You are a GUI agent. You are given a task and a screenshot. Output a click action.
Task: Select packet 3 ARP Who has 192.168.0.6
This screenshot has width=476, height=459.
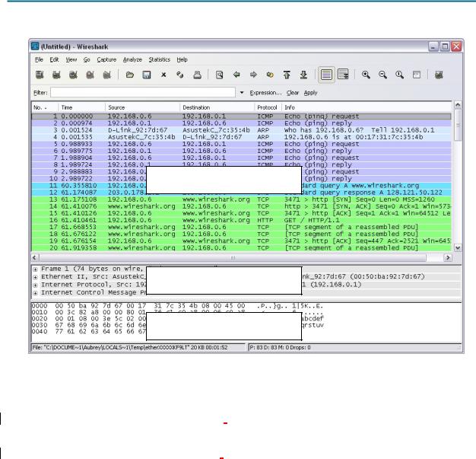click(241, 130)
